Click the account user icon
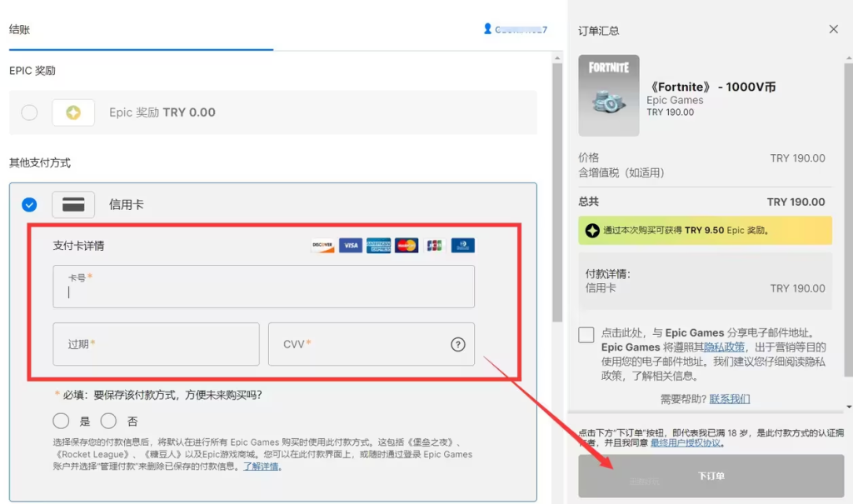 [487, 29]
